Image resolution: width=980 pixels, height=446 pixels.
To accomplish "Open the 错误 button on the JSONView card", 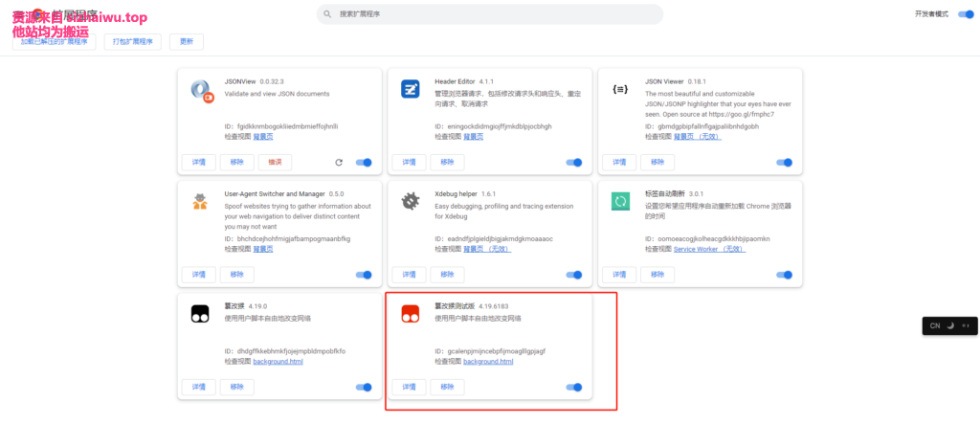I will pos(275,163).
